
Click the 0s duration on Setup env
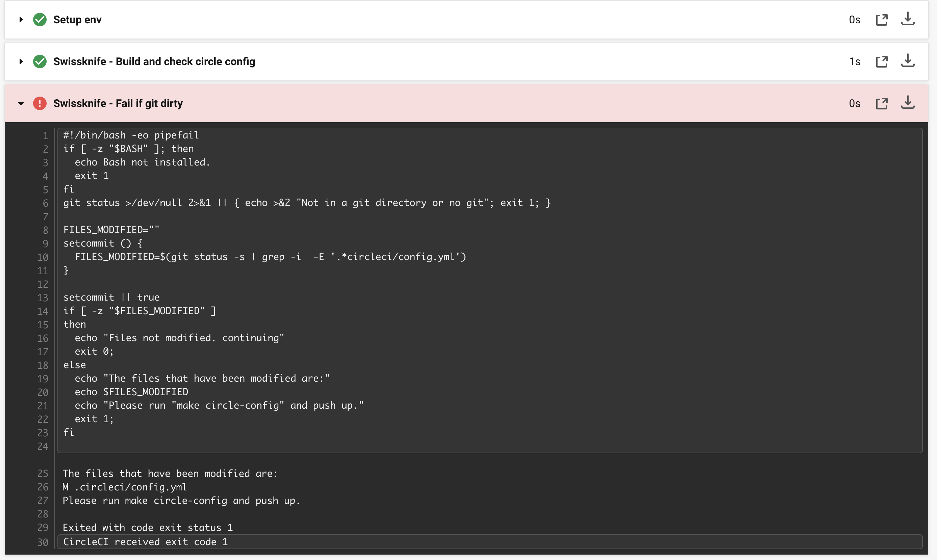coord(854,20)
